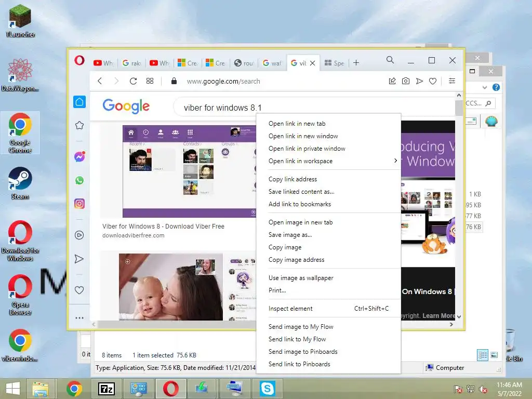The height and width of the screenshot is (399, 532).
Task: Open Instagram in the Opera sidebar
Action: pos(79,204)
